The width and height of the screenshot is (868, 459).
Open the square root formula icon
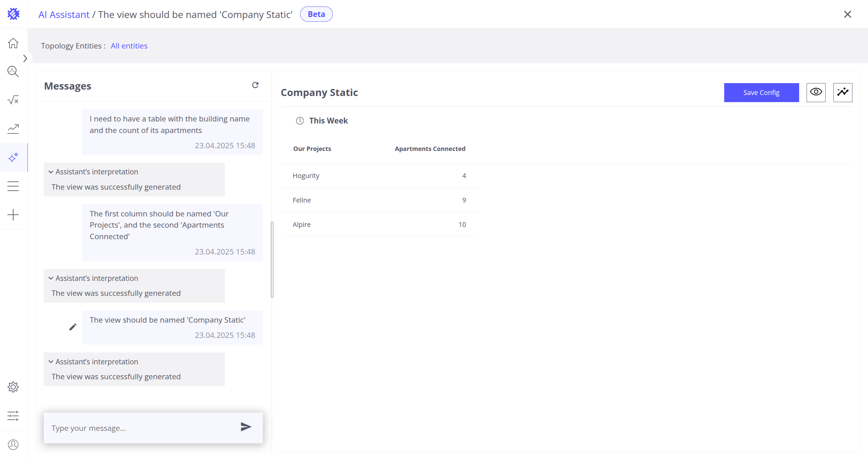tap(13, 100)
